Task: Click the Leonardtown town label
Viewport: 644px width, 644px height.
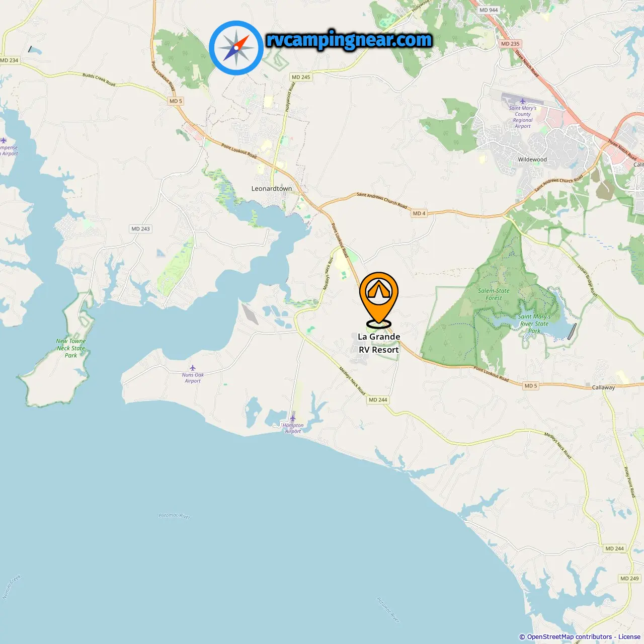Action: click(x=272, y=189)
